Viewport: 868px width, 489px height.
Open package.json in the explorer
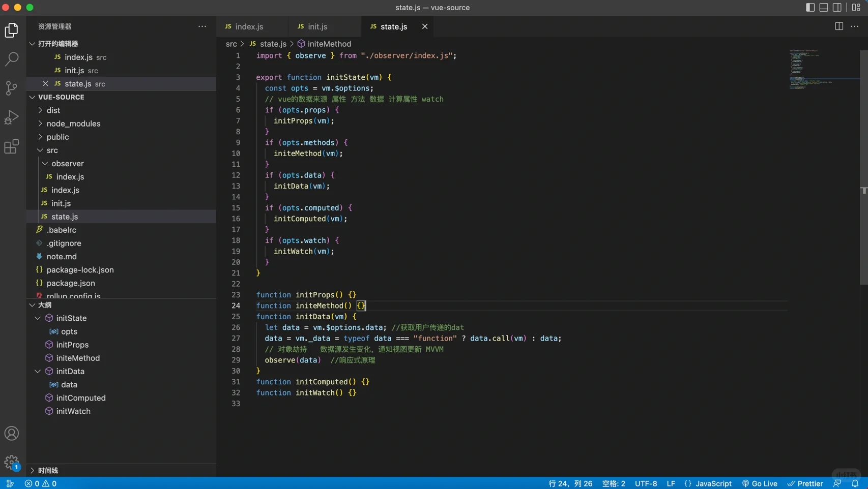[x=71, y=283]
